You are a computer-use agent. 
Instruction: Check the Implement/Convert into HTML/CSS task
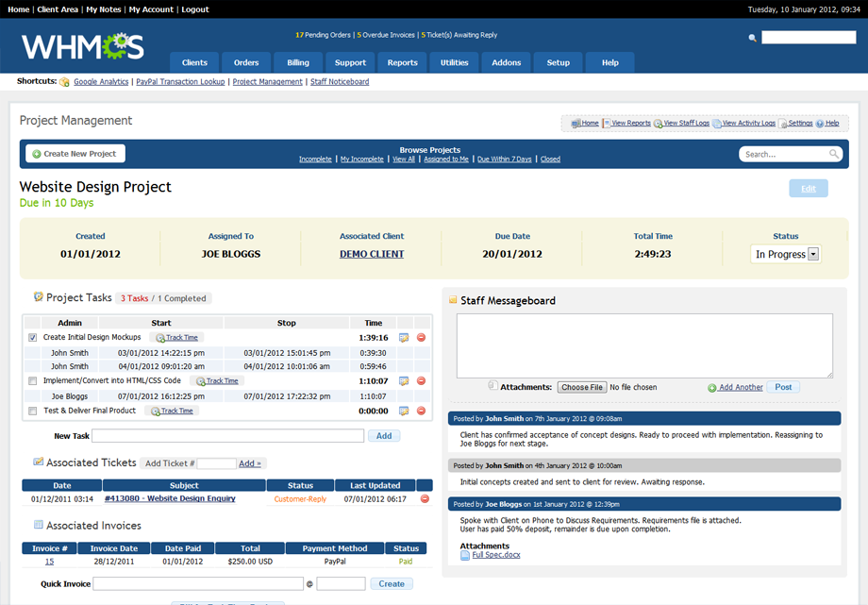(32, 380)
